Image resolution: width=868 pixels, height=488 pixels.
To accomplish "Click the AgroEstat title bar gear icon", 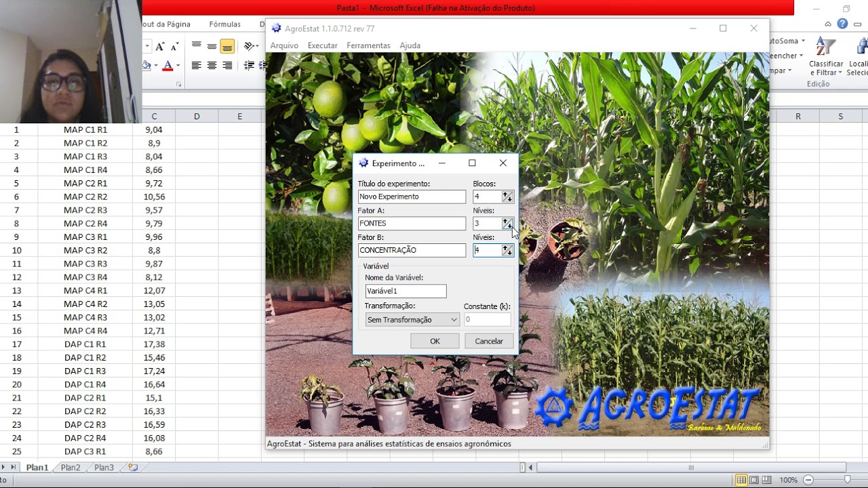I will [276, 28].
